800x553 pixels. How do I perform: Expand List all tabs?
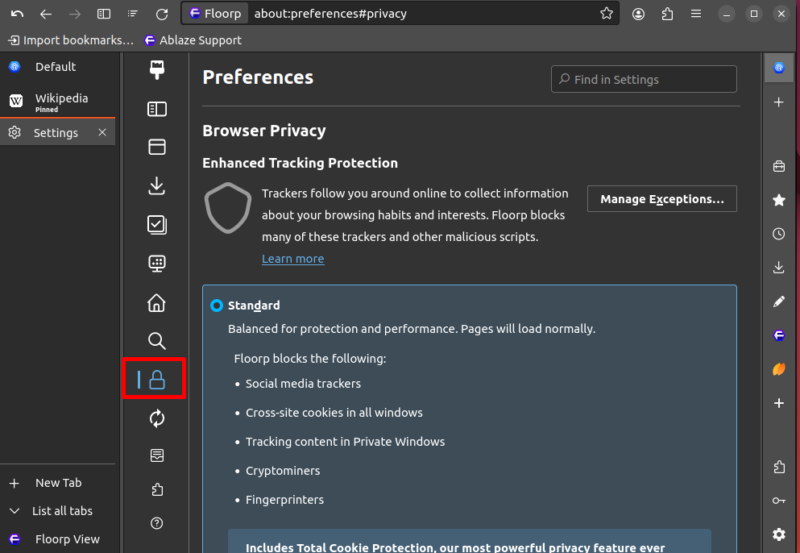57,511
